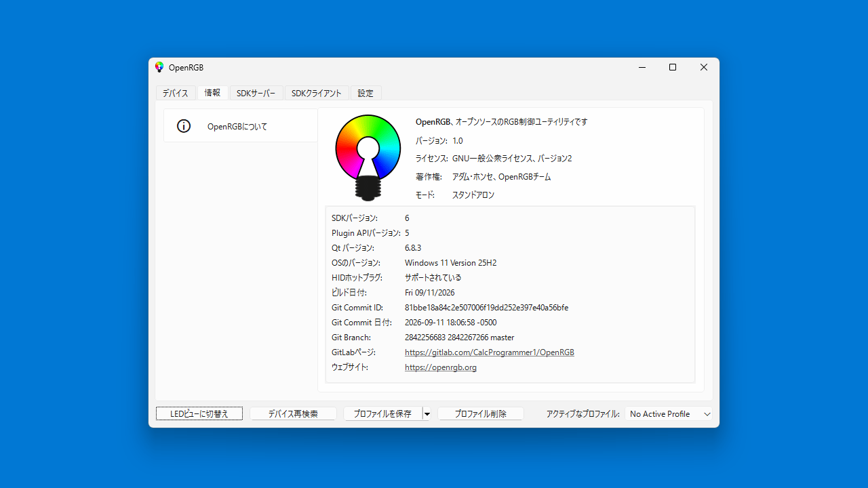868x488 pixels.
Task: Select the OpenRGBについて sidebar entry
Action: click(241, 126)
